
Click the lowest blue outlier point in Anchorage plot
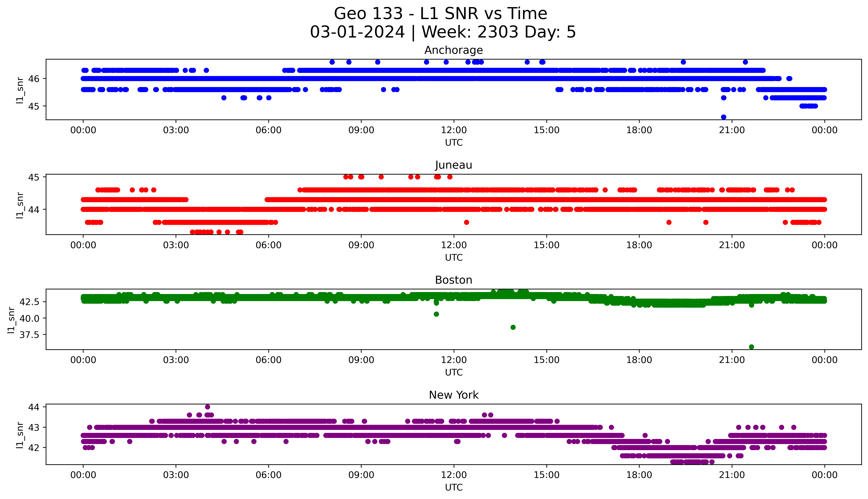pyautogui.click(x=723, y=117)
